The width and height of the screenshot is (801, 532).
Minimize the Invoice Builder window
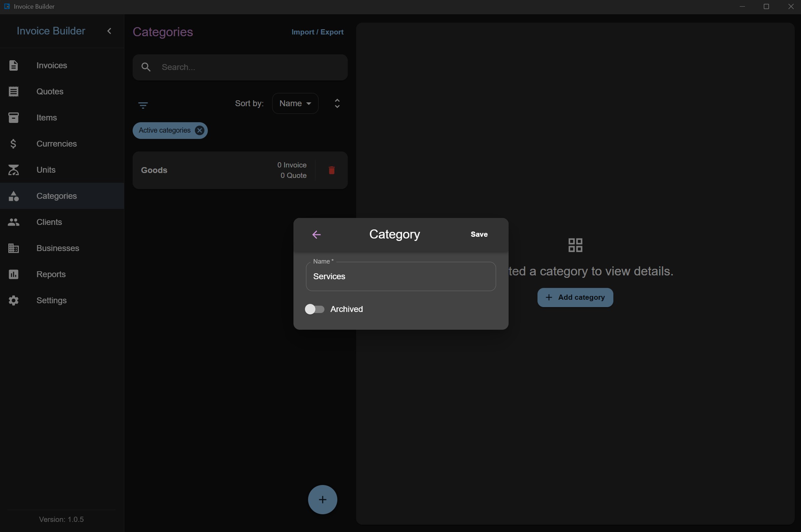pyautogui.click(x=742, y=7)
